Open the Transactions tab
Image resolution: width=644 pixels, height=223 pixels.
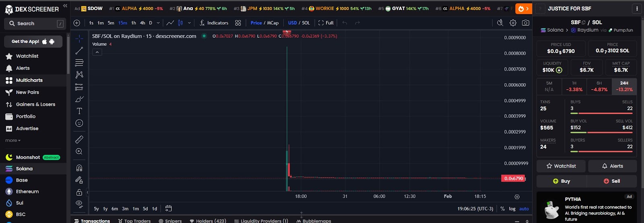pyautogui.click(x=92, y=221)
